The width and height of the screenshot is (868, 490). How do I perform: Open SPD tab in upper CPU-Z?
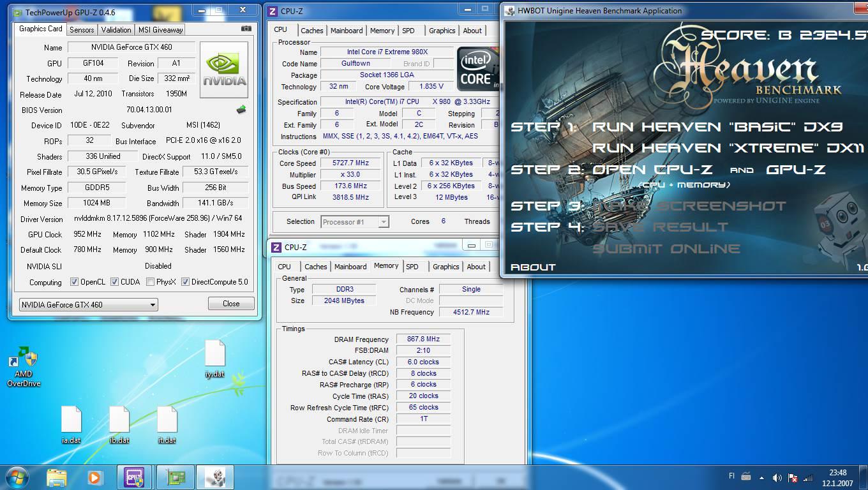(x=408, y=31)
